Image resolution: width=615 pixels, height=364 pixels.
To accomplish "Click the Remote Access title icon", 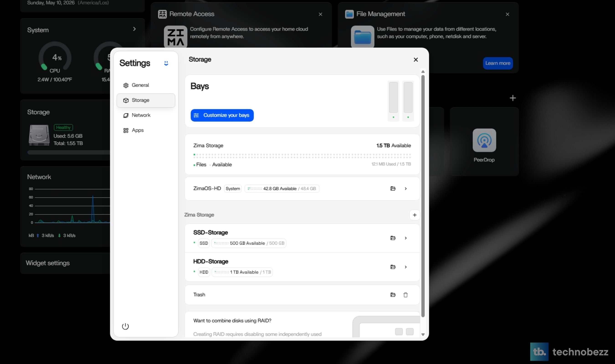I will click(x=162, y=14).
